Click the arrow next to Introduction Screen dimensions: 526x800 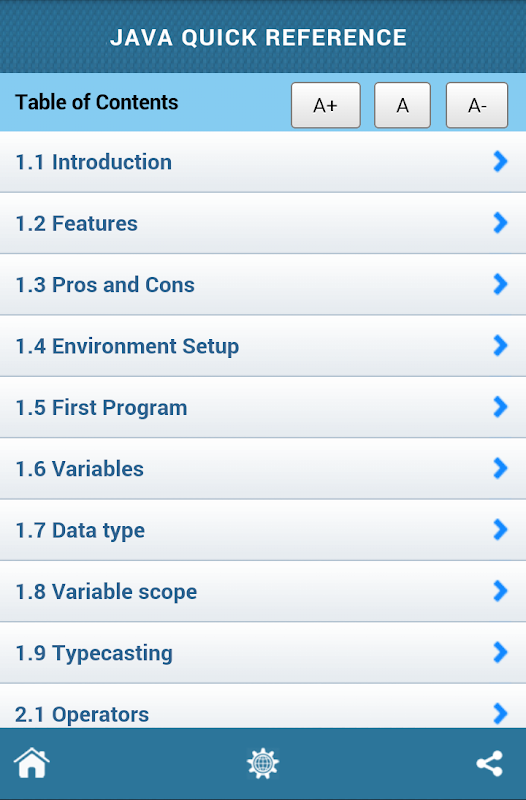point(500,161)
